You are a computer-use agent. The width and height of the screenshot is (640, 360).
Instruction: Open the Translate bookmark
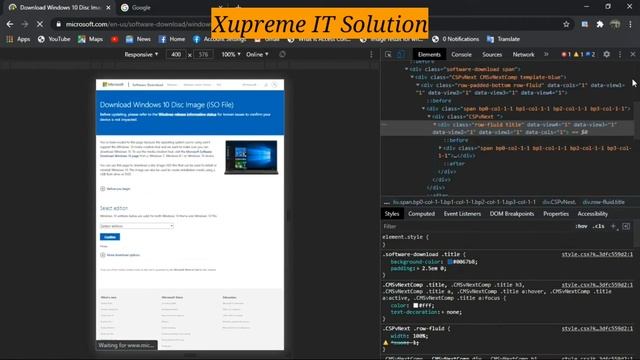(503, 39)
